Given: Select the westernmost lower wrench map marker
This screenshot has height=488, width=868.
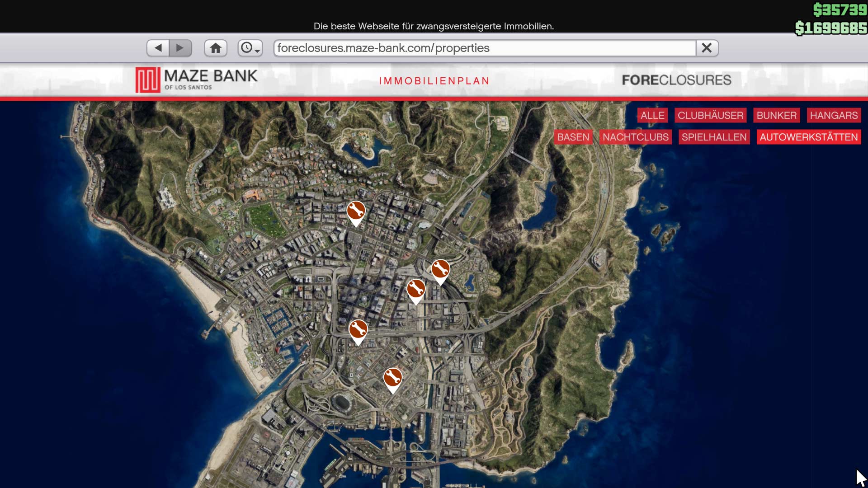Looking at the screenshot, I should point(358,330).
